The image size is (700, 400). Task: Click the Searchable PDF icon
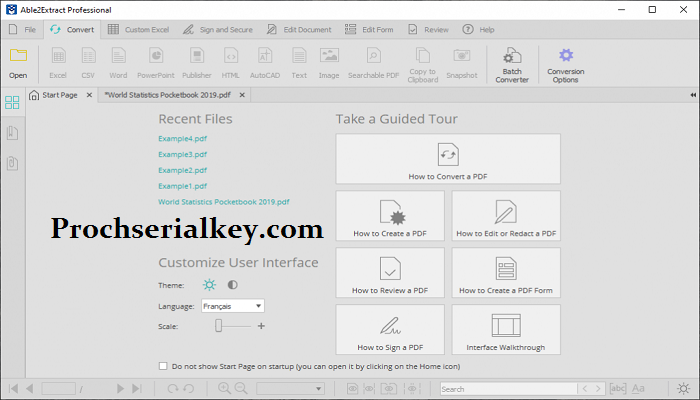pyautogui.click(x=374, y=56)
